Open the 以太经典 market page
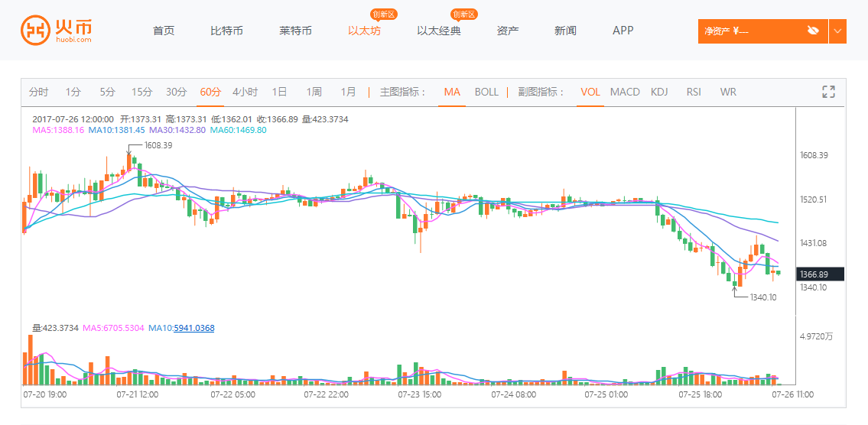Screen dimensions: 868x425 tap(439, 31)
